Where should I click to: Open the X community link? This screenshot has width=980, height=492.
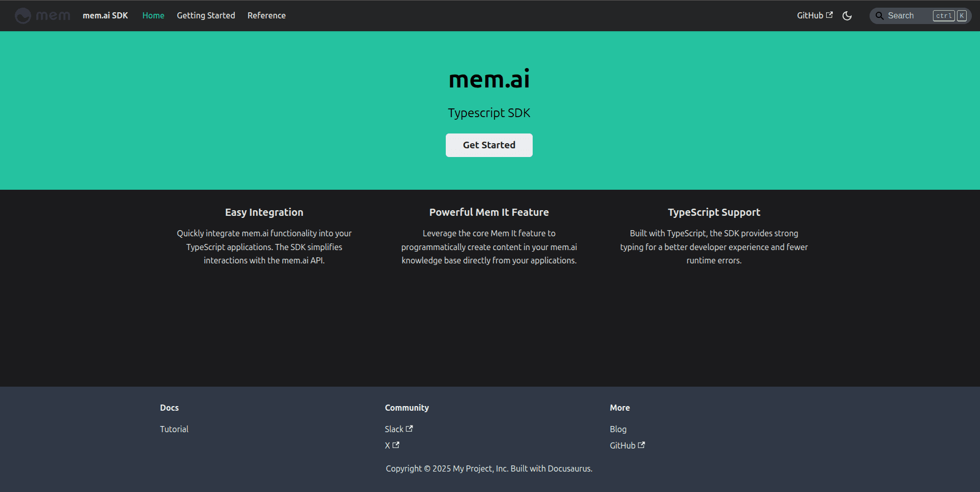pyautogui.click(x=392, y=445)
